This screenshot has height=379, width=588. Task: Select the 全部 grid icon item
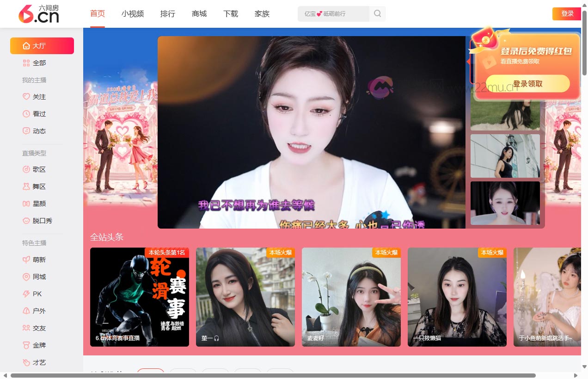click(x=26, y=63)
